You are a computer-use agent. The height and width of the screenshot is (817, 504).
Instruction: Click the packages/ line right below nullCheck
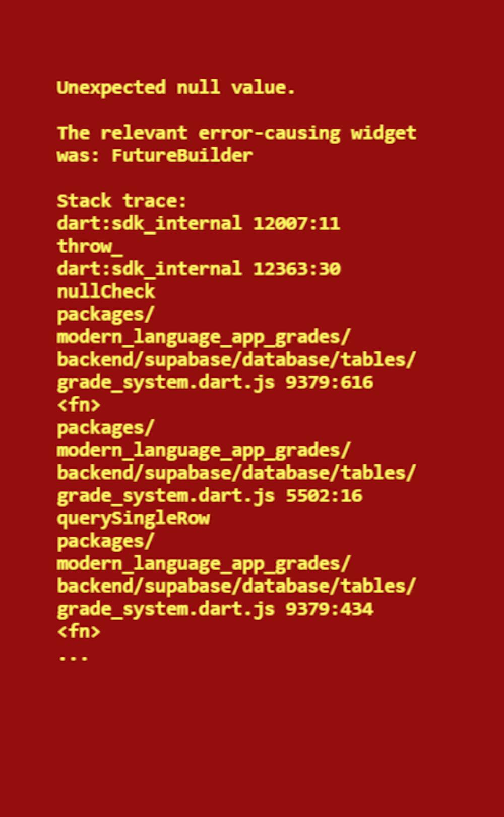(105, 314)
